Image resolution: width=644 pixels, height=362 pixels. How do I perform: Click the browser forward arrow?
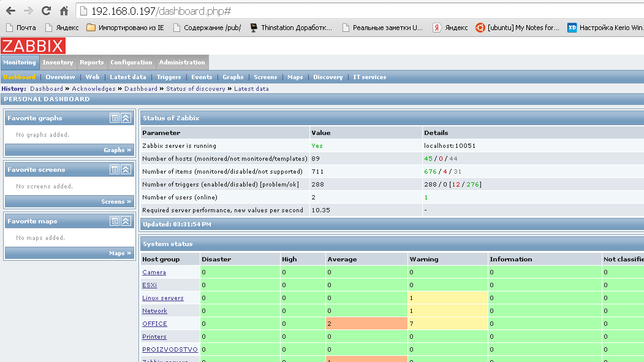coord(28,11)
